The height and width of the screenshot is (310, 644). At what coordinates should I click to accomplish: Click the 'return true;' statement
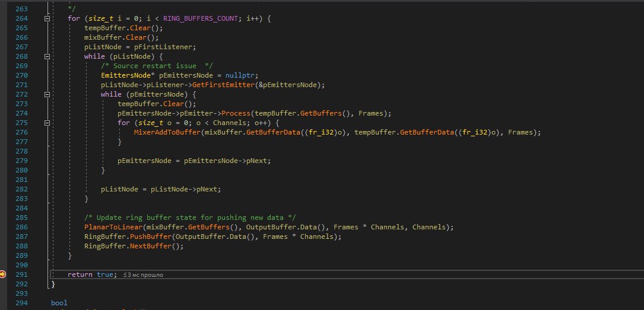click(x=93, y=274)
